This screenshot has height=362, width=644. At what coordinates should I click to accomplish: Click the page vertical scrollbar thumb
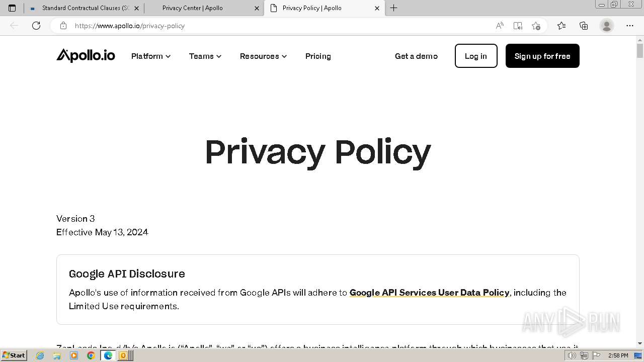pos(640,51)
